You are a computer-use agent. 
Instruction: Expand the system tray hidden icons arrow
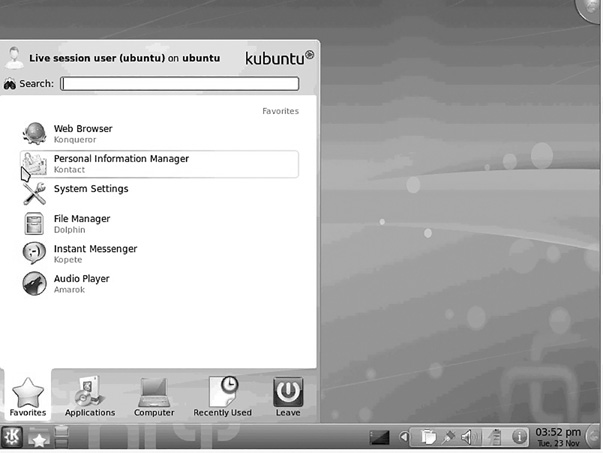[x=403, y=437]
